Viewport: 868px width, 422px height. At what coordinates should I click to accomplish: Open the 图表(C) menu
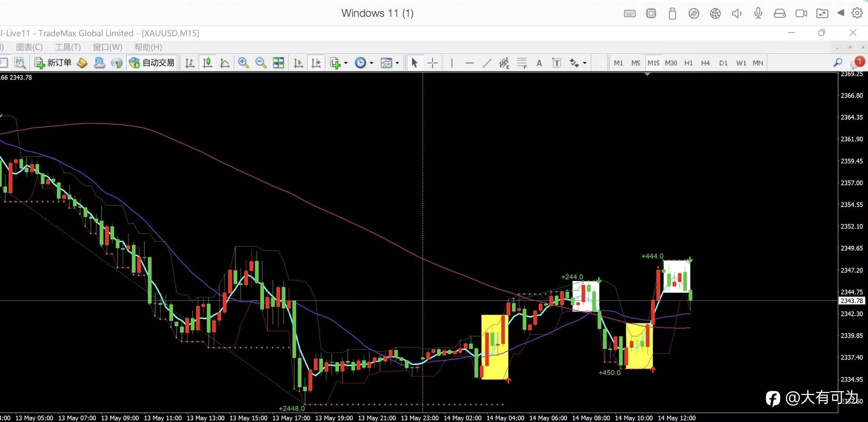[x=29, y=47]
